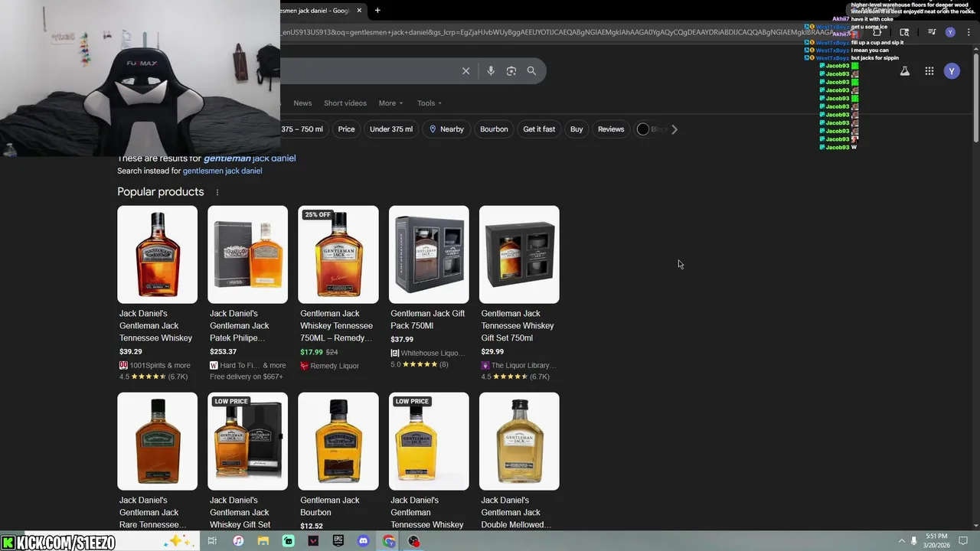The height and width of the screenshot is (551, 980).
Task: Open the Double Mellowed Gentleman Jack image
Action: point(519,441)
